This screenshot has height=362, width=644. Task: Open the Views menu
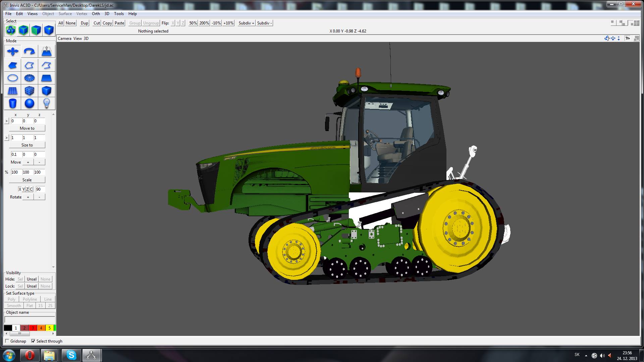click(33, 14)
